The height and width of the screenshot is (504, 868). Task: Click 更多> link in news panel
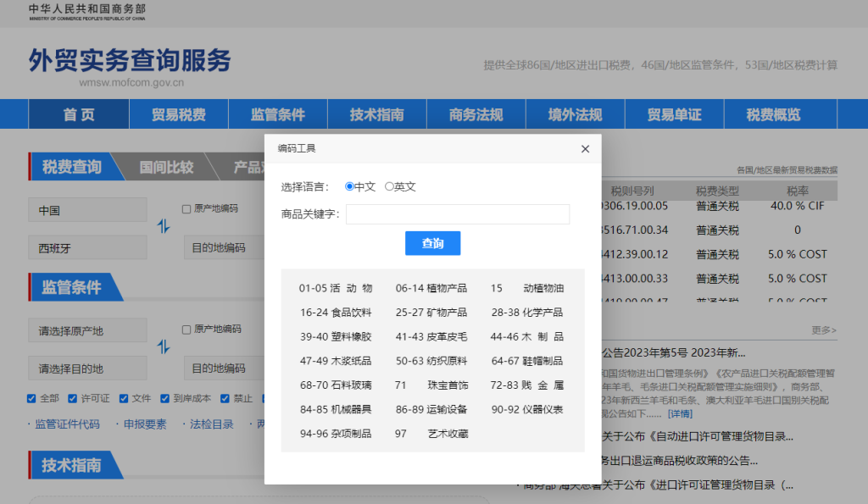click(x=824, y=330)
